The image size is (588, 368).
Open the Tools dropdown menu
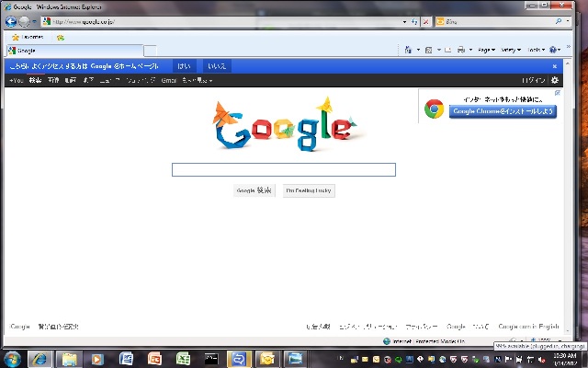(536, 50)
